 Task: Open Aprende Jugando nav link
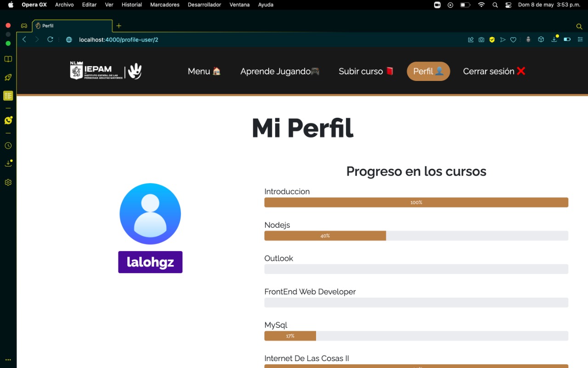[280, 71]
